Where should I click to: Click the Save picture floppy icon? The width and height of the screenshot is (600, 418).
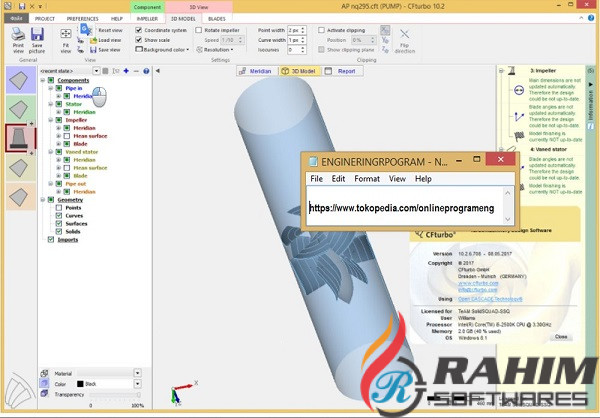[x=37, y=34]
